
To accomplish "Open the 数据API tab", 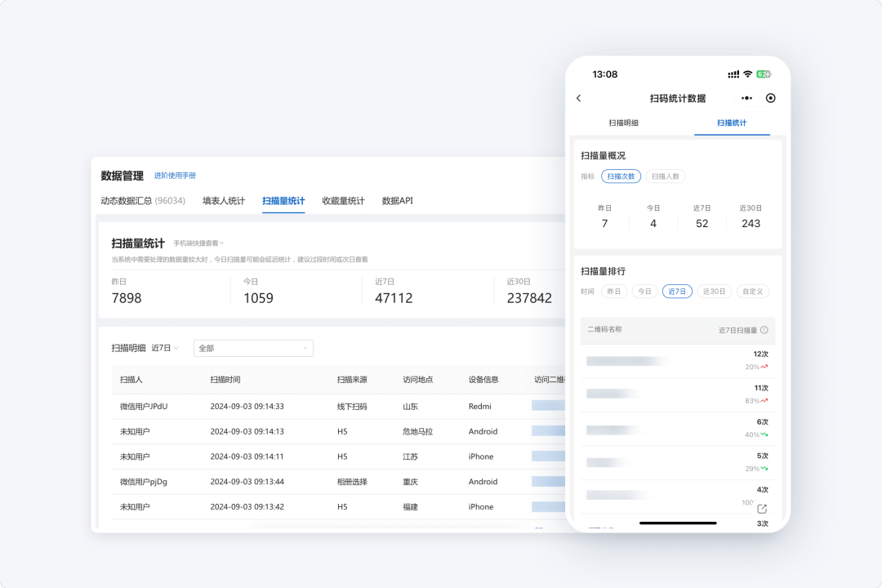I will [x=397, y=201].
